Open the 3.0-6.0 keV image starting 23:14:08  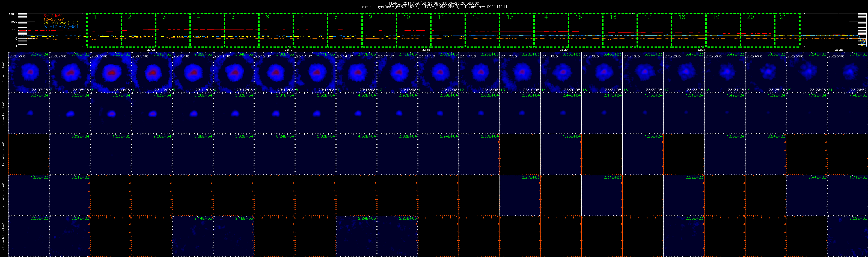[x=356, y=72]
